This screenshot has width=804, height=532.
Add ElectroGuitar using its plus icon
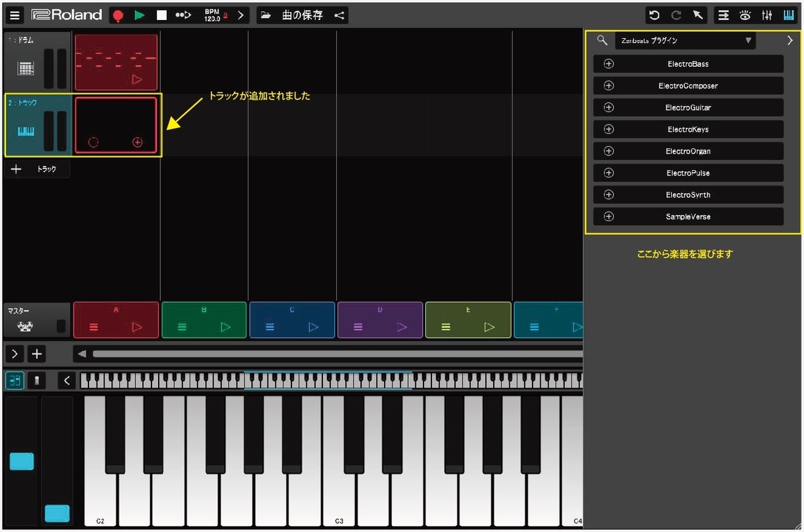tap(608, 108)
